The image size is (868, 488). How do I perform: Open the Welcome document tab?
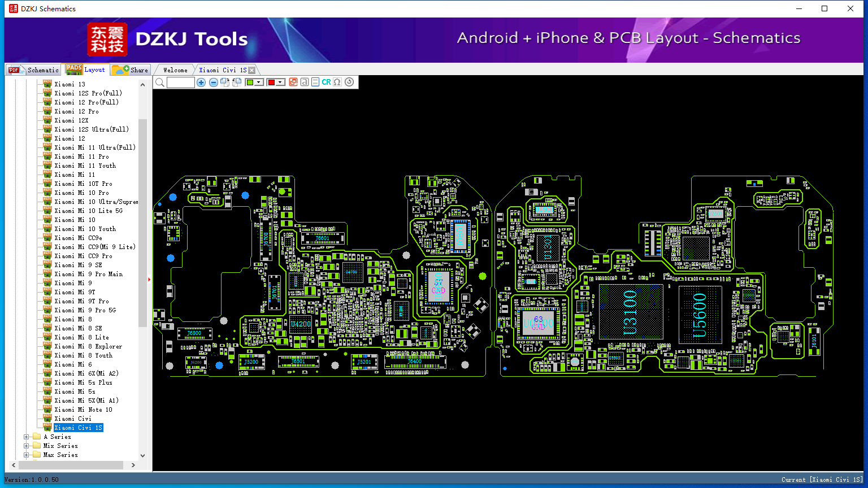[x=175, y=70]
